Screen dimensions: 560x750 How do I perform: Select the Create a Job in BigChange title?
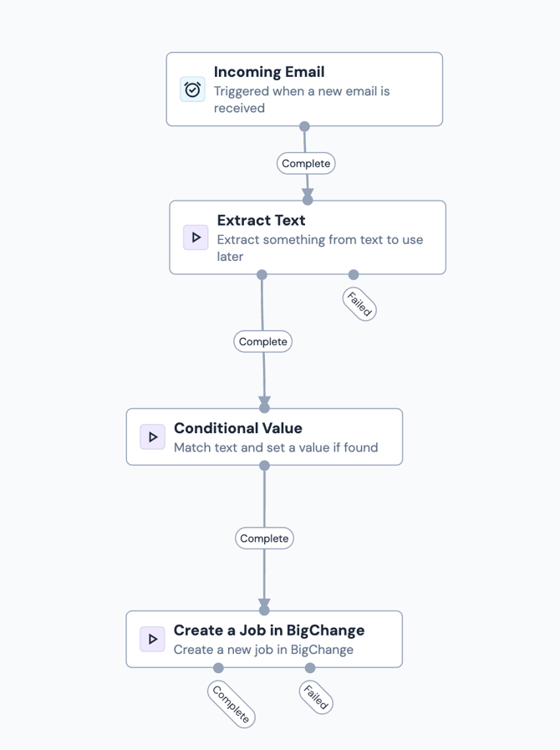pyautogui.click(x=269, y=630)
